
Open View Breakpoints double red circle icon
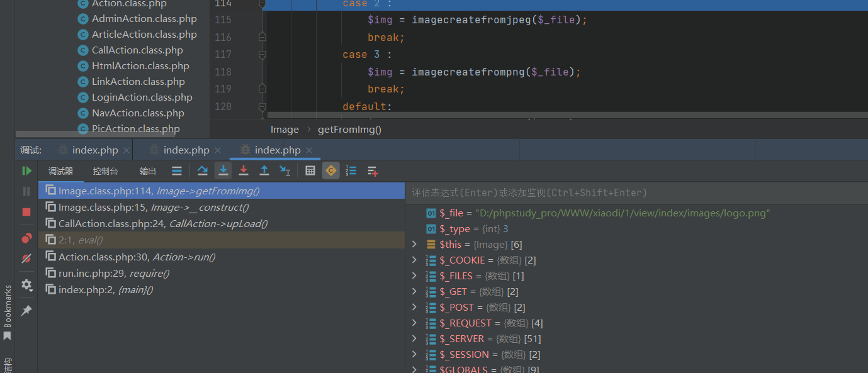(26, 238)
